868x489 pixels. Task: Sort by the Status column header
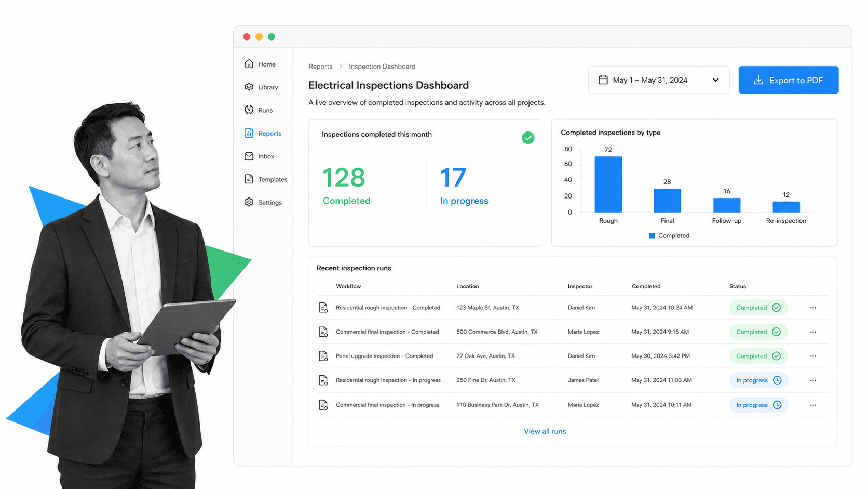pyautogui.click(x=738, y=286)
